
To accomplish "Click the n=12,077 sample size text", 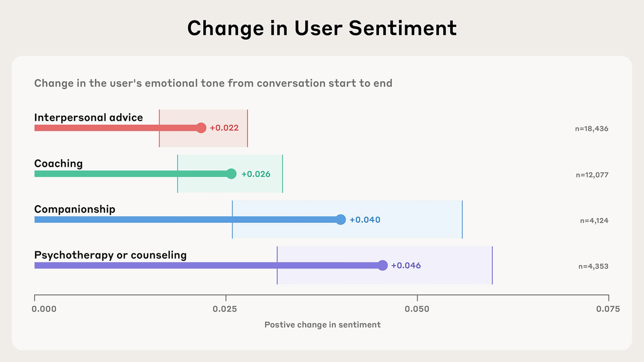I will click(x=591, y=175).
